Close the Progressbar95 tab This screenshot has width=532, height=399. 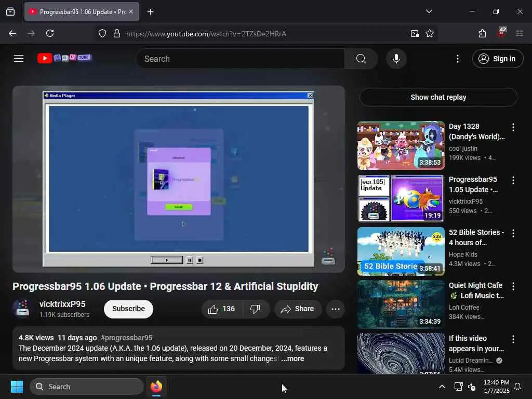click(131, 11)
